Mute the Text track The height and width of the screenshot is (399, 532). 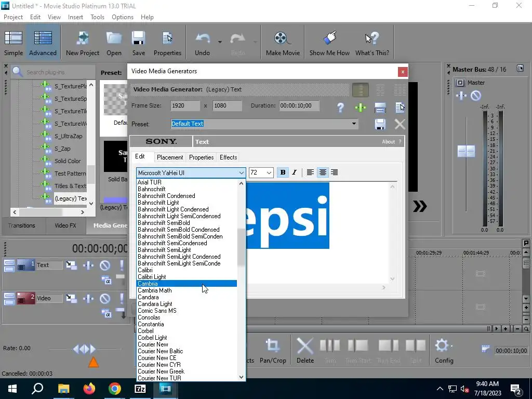point(105,265)
